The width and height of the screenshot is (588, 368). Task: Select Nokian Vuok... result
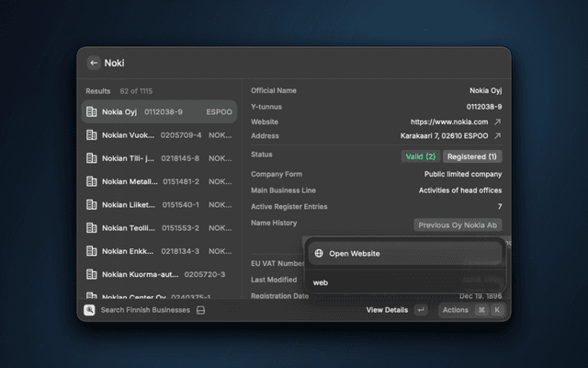(159, 135)
